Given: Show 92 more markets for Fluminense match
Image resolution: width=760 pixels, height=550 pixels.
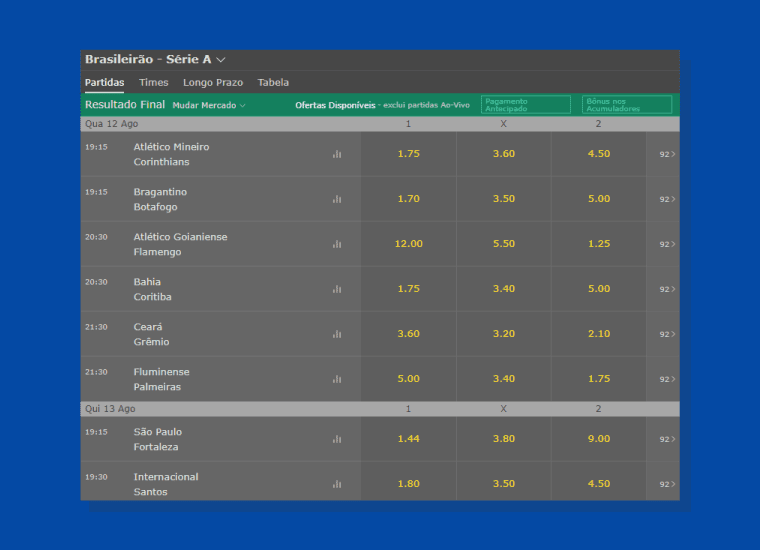Looking at the screenshot, I should pyautogui.click(x=667, y=379).
